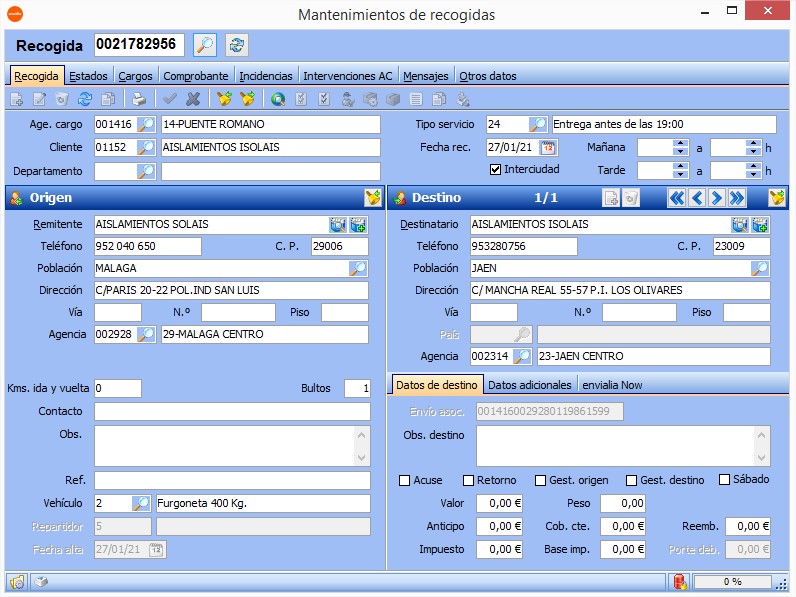Open the Vehículo lookup magnifier
The height and width of the screenshot is (597, 796).
(142, 503)
